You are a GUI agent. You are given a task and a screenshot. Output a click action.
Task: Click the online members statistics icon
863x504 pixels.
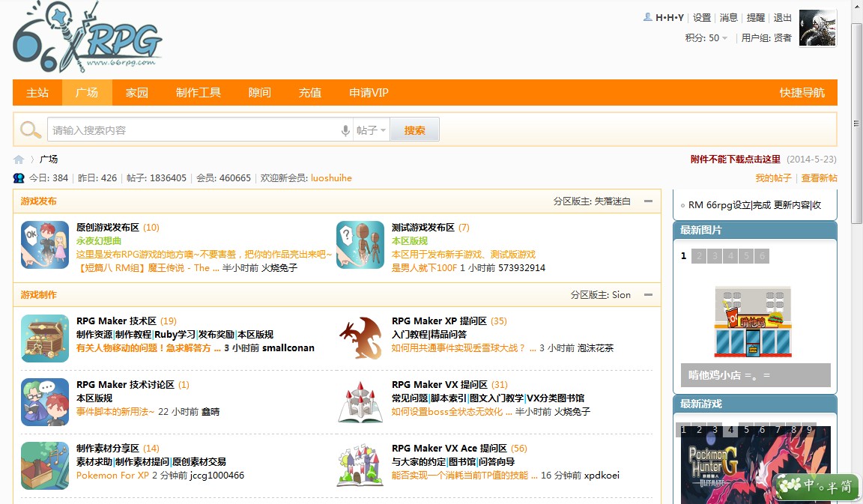19,178
